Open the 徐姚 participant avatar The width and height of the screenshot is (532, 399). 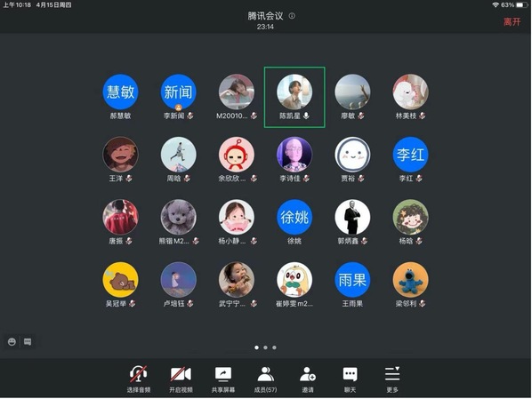pyautogui.click(x=294, y=217)
